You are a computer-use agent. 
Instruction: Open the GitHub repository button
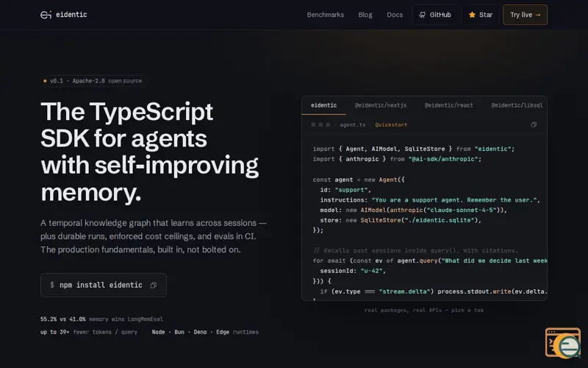435,15
